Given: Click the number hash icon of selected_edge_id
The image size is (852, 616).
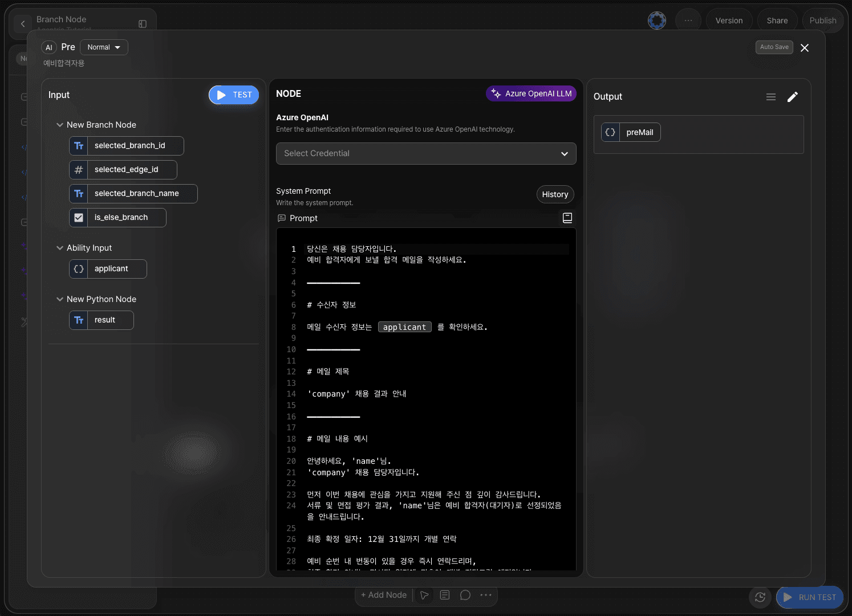Looking at the screenshot, I should click(x=79, y=170).
